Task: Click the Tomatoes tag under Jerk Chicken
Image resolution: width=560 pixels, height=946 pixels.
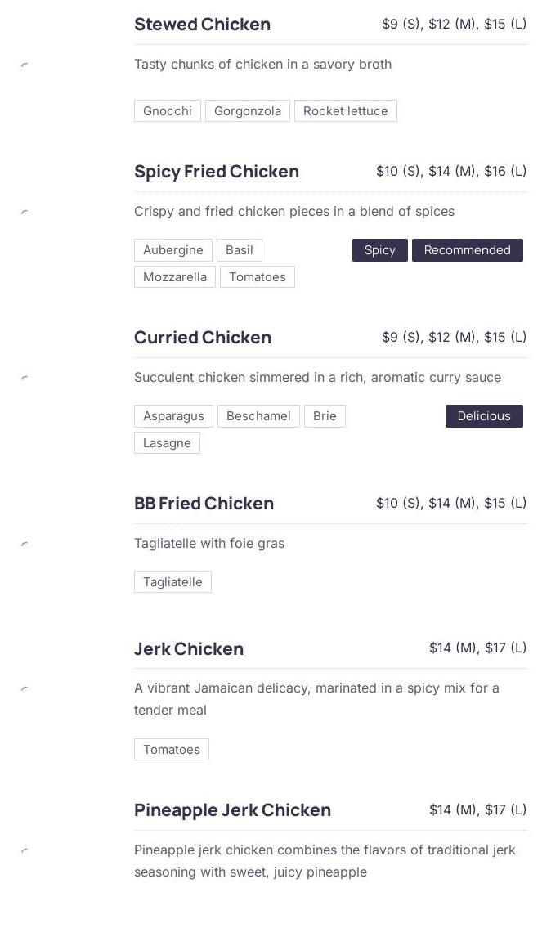Action: point(172,749)
